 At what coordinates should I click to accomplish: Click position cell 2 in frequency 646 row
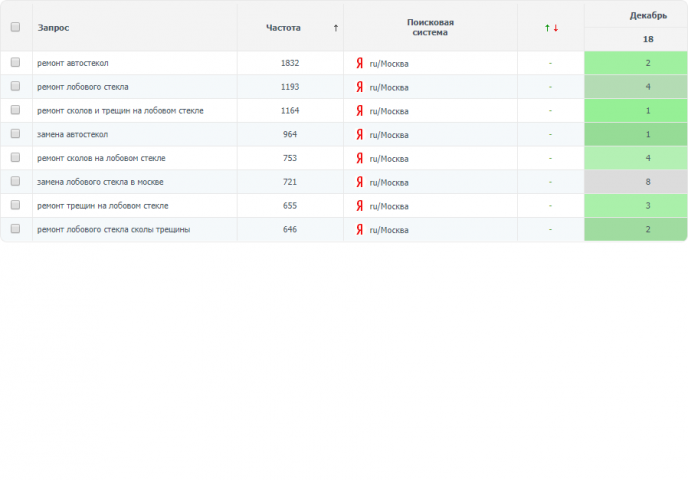(635, 229)
